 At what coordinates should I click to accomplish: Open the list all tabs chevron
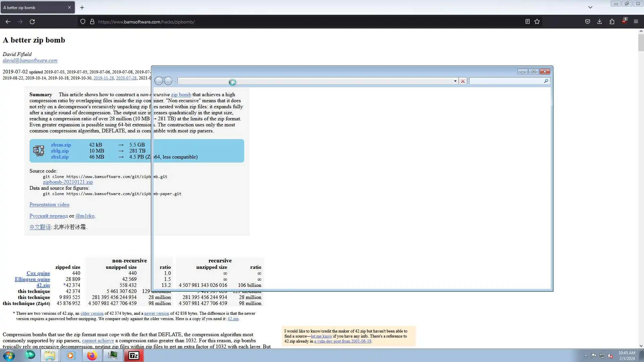point(590,7)
